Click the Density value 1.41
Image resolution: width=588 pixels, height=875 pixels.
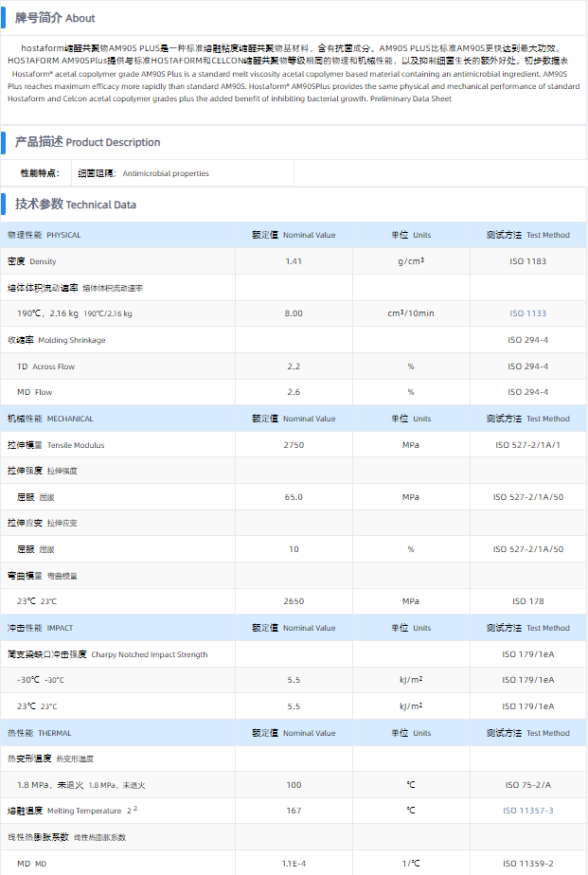pyautogui.click(x=294, y=261)
